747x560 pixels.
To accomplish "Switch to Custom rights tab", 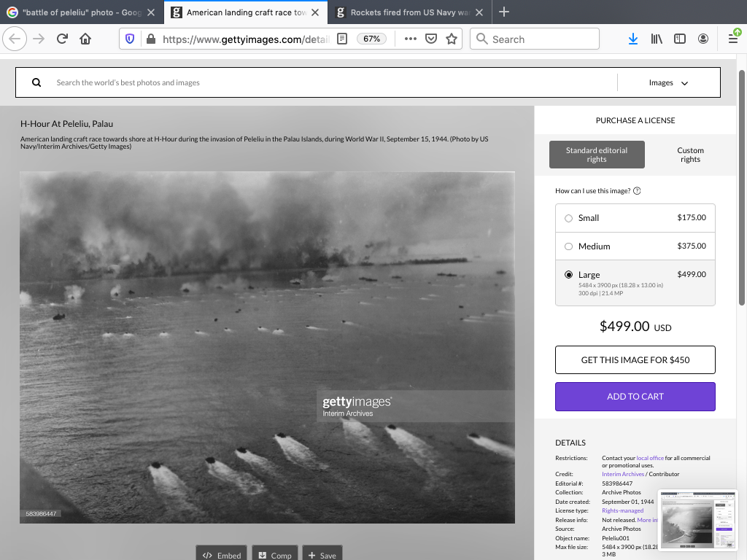I will [689, 155].
